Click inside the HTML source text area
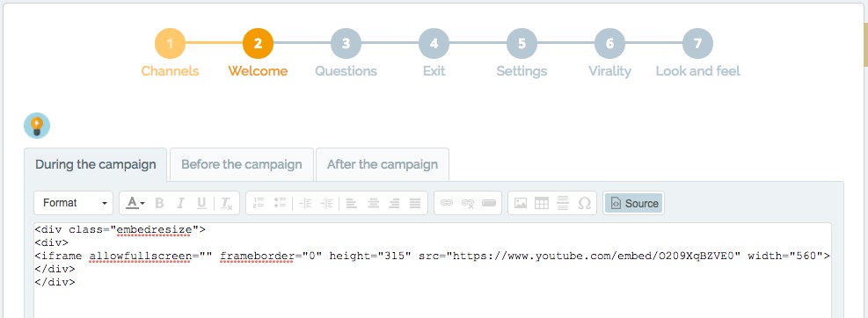This screenshot has height=318, width=868. (433, 270)
